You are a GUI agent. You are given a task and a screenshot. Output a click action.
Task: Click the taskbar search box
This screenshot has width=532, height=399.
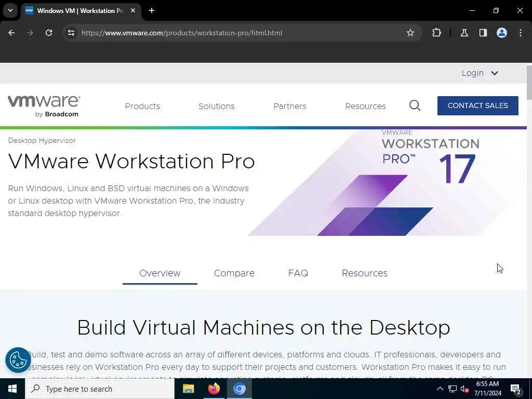click(100, 389)
